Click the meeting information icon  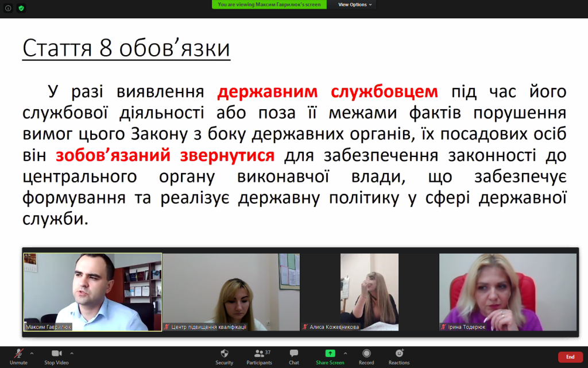tap(8, 8)
